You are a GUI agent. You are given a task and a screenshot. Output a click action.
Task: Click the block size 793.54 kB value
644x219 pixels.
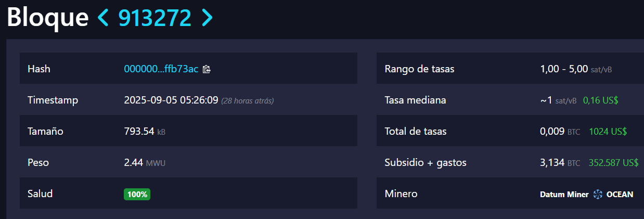144,132
